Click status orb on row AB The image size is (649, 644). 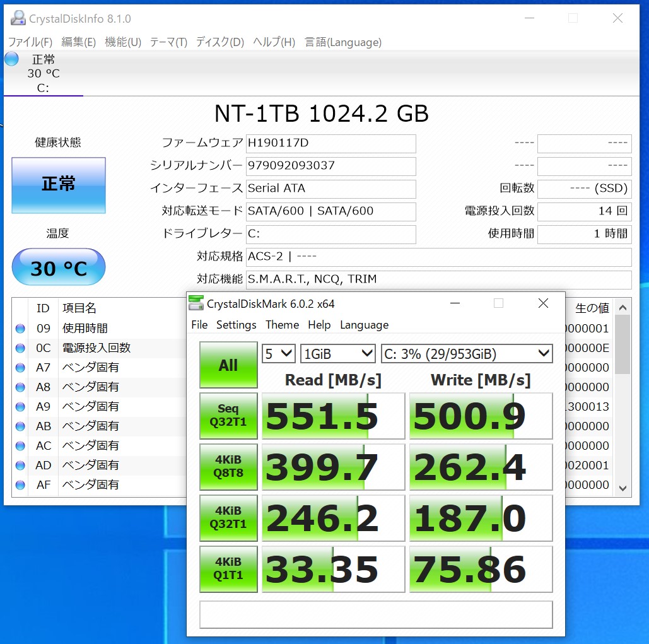click(x=20, y=426)
